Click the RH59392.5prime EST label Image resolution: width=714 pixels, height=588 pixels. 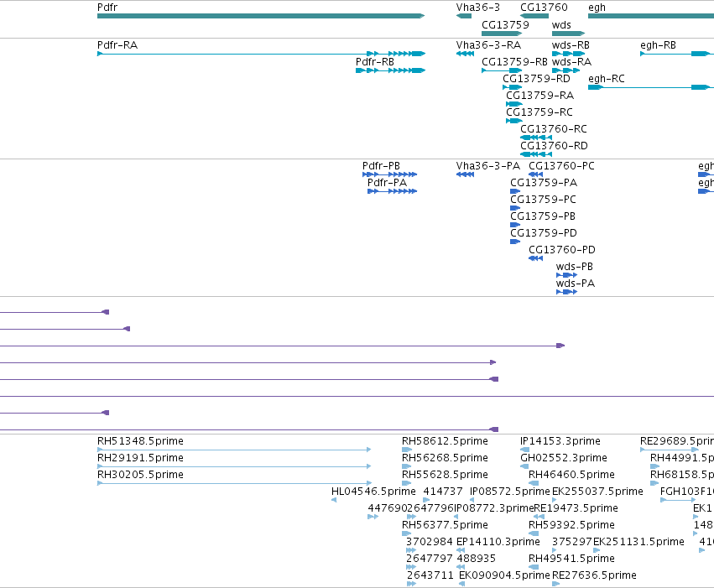(571, 526)
